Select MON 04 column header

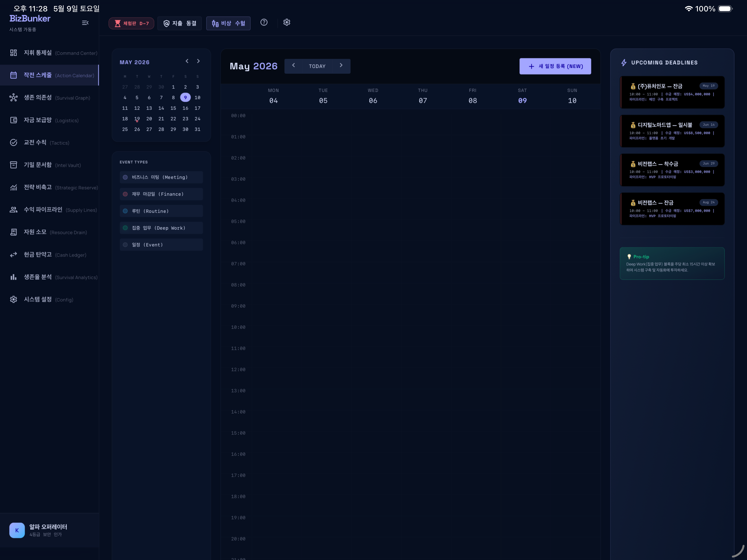[274, 96]
